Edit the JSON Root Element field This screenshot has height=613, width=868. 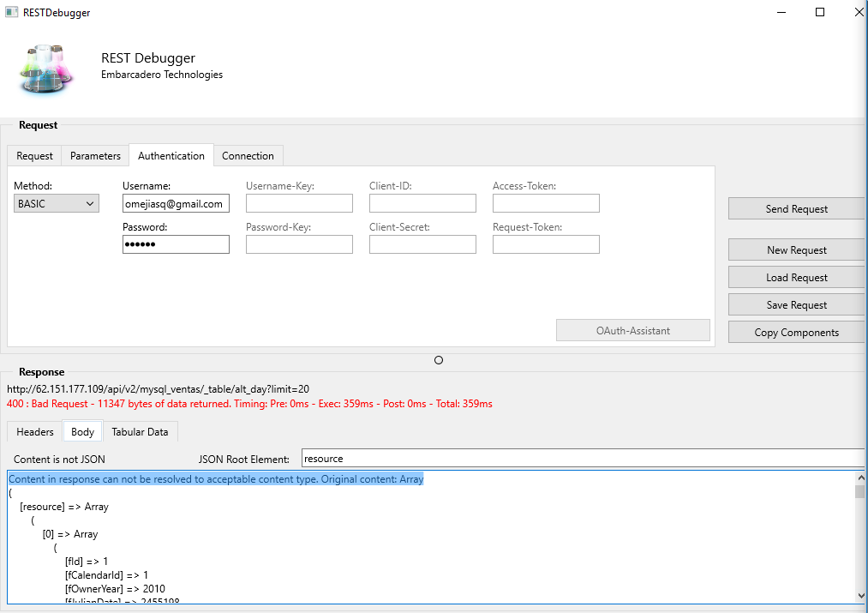point(583,459)
